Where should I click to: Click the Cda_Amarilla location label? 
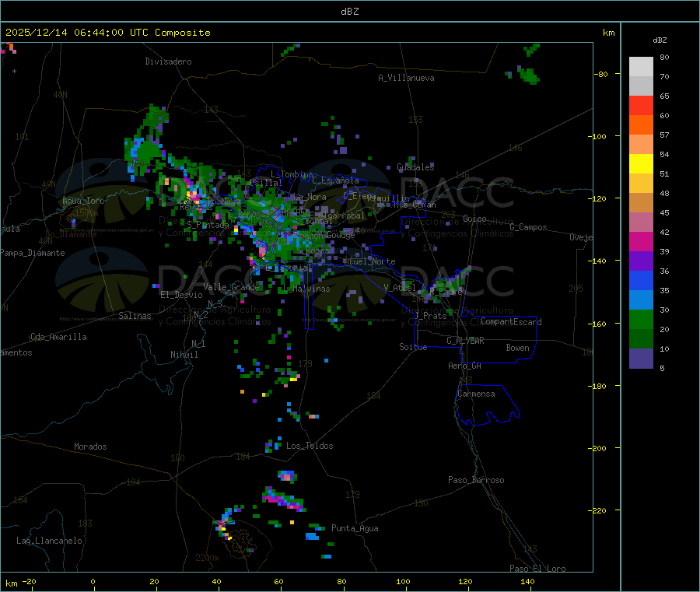coord(58,337)
